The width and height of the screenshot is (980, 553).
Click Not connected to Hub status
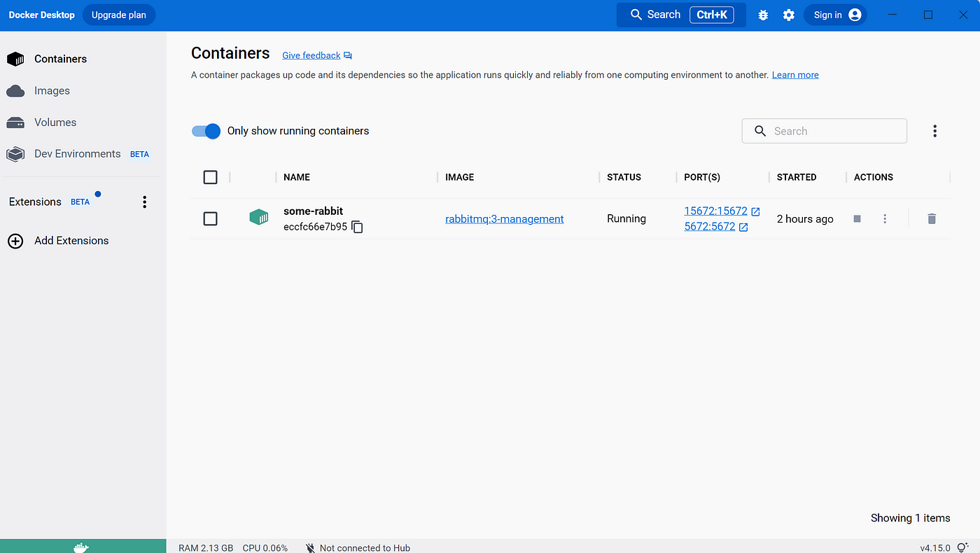[365, 548]
